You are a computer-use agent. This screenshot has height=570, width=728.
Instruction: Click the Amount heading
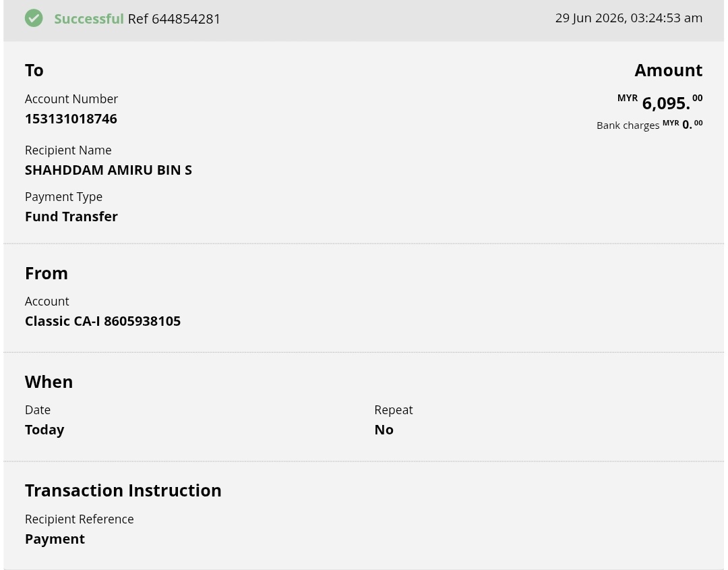(668, 70)
